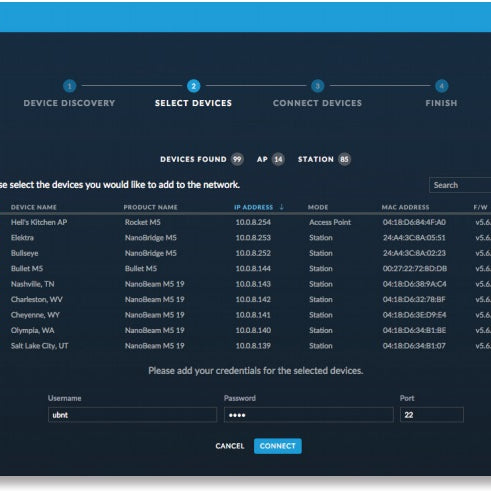Click IP address 10.0.8.144
The width and height of the screenshot is (491, 491).
tap(253, 269)
